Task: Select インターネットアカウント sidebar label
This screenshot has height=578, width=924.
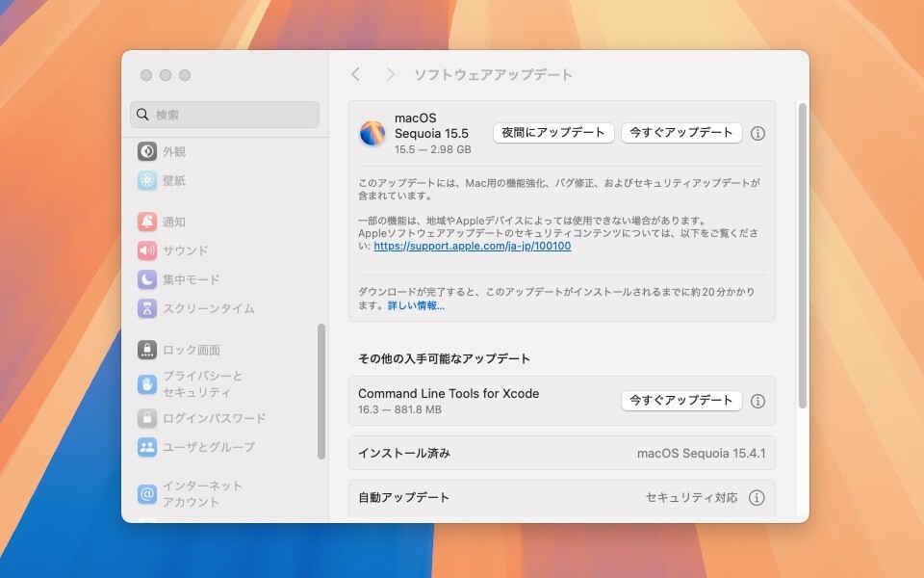Action: [203, 493]
